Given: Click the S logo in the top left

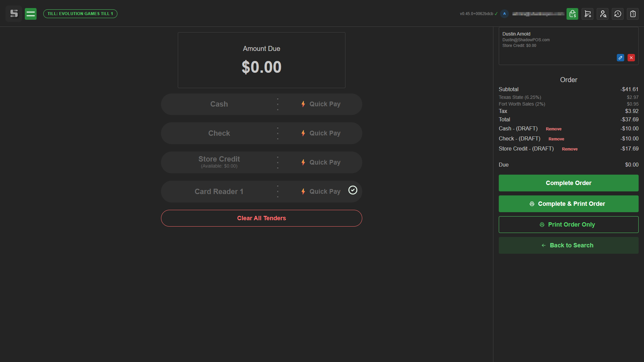Looking at the screenshot, I should pos(14,14).
